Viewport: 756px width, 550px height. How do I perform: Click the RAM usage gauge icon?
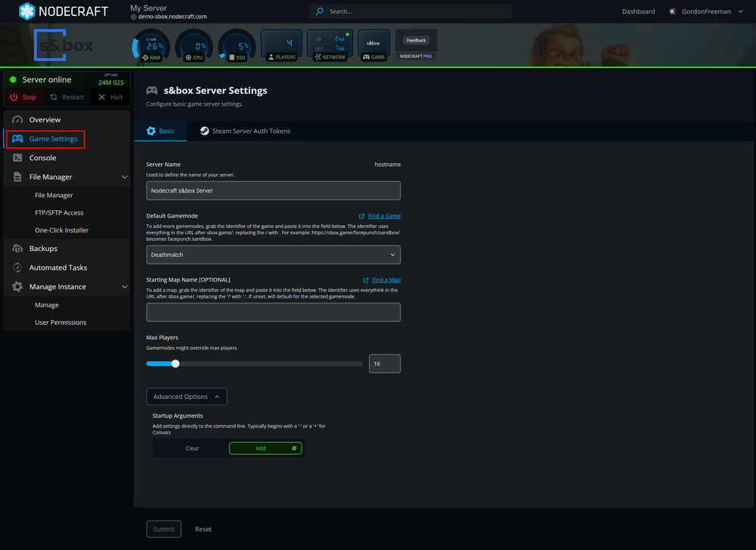[x=150, y=45]
